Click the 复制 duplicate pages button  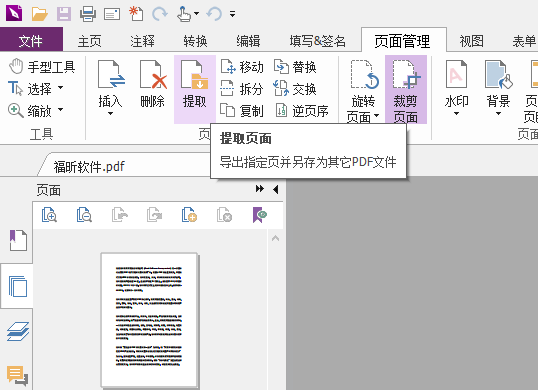(x=242, y=111)
